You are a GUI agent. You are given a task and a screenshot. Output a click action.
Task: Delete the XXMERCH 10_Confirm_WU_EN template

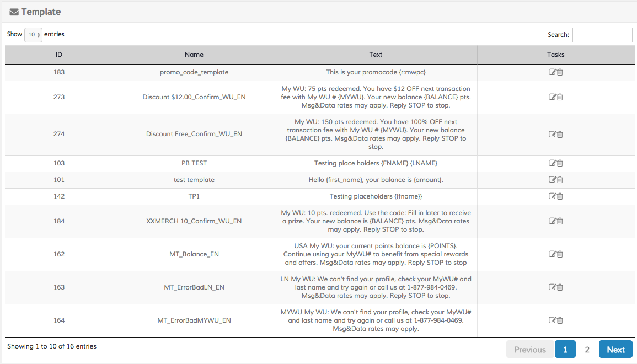pos(560,221)
